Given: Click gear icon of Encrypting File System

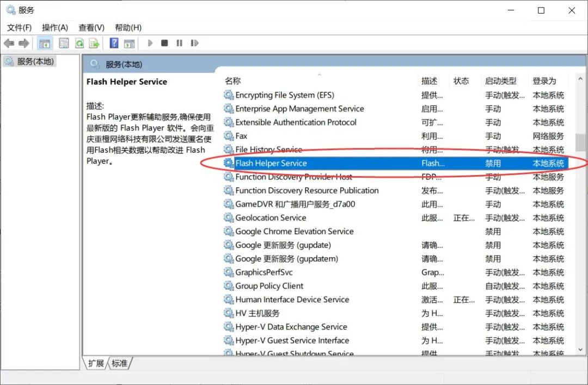Looking at the screenshot, I should (229, 95).
